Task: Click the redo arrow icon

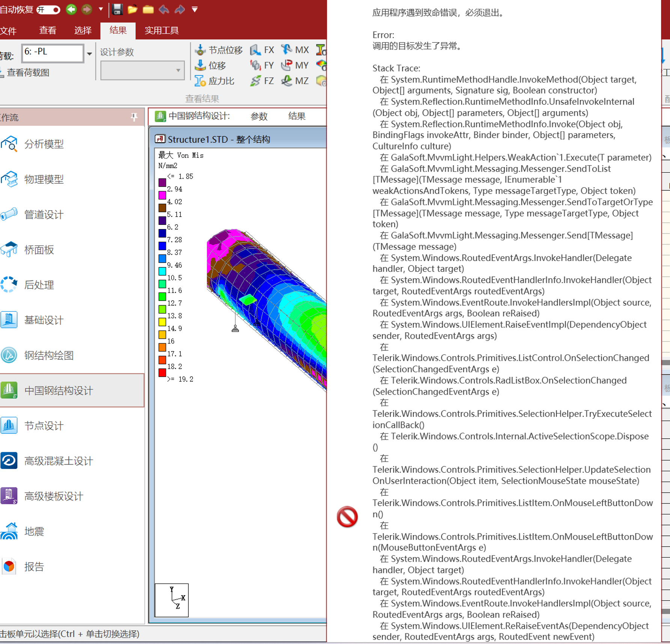Action: pos(180,9)
